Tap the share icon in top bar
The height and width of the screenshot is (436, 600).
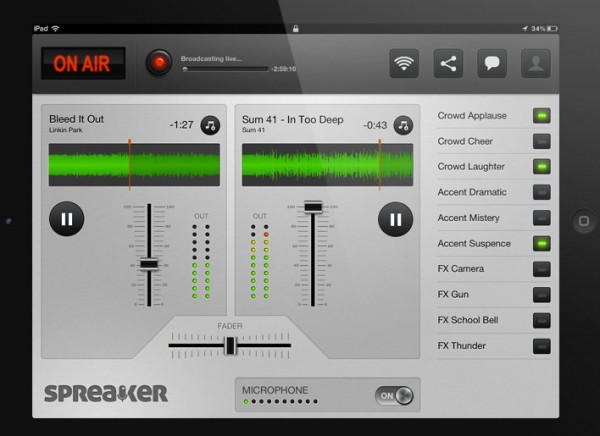click(x=448, y=63)
